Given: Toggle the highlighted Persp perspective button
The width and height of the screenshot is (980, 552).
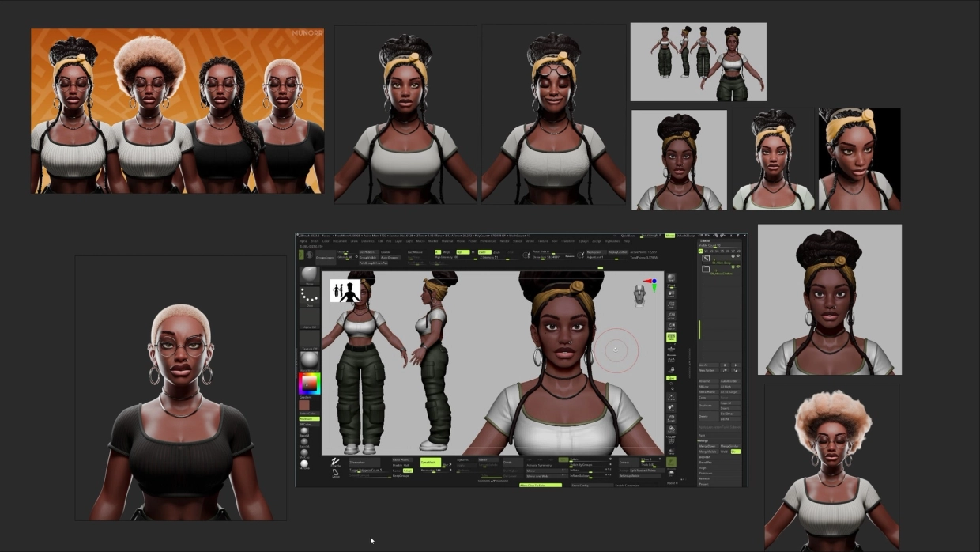Looking at the screenshot, I should click(671, 337).
